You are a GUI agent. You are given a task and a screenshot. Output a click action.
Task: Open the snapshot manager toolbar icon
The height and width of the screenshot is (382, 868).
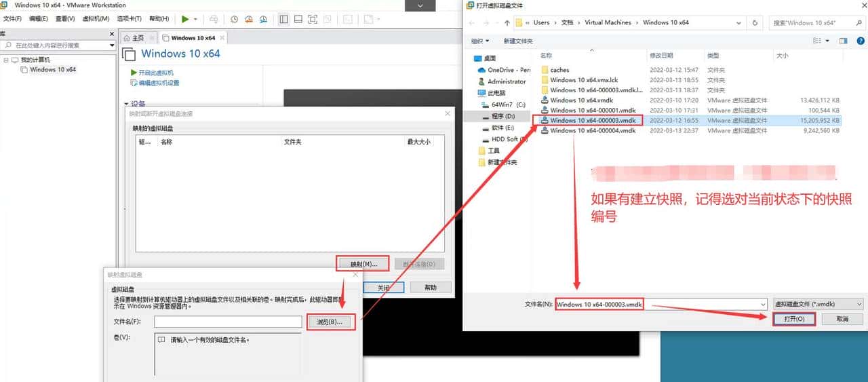pyautogui.click(x=263, y=20)
